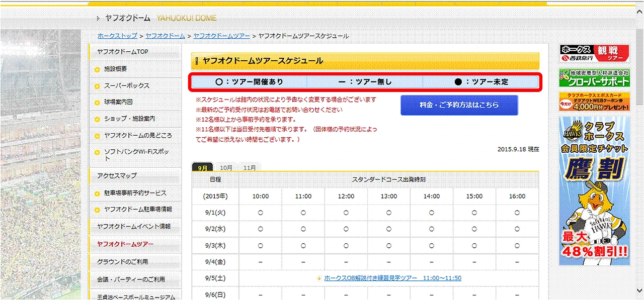This screenshot has height=300, width=644.
Task: Open ヤフオクドームTOP in sidebar
Action: click(x=135, y=52)
